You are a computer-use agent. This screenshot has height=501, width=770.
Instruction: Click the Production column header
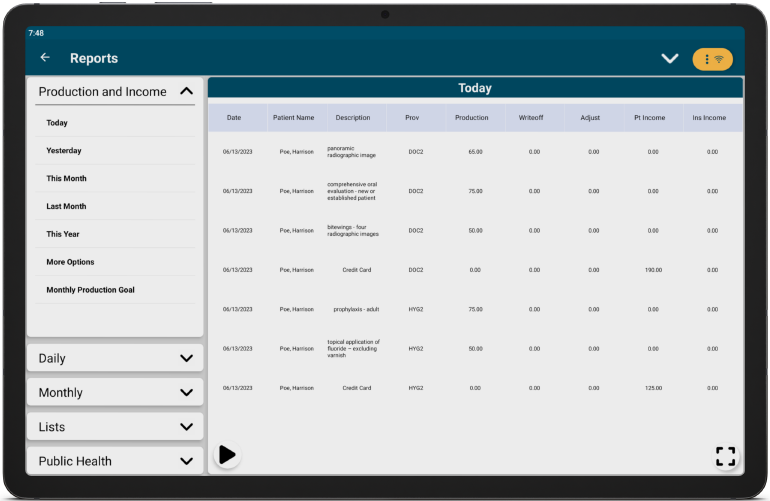click(472, 118)
